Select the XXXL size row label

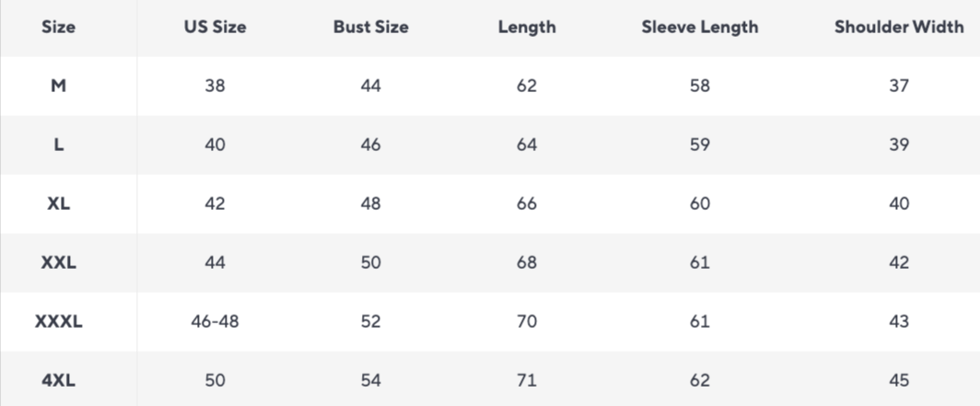pos(58,321)
